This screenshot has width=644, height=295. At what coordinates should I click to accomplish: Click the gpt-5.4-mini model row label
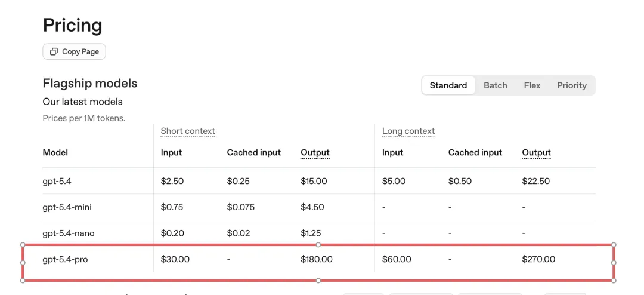click(x=67, y=207)
